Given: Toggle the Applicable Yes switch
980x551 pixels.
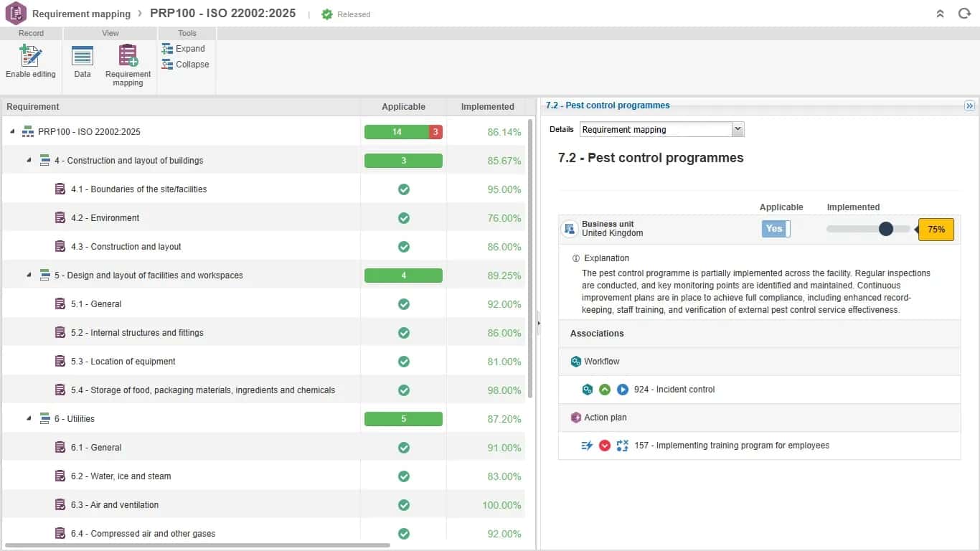Looking at the screenshot, I should (776, 229).
